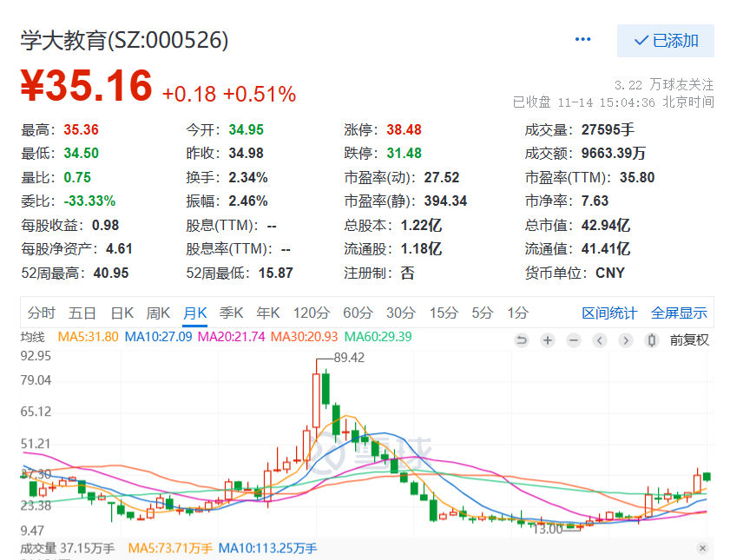Select the 年K period tab
Viewport: 730px width, 560px height.
click(268, 313)
